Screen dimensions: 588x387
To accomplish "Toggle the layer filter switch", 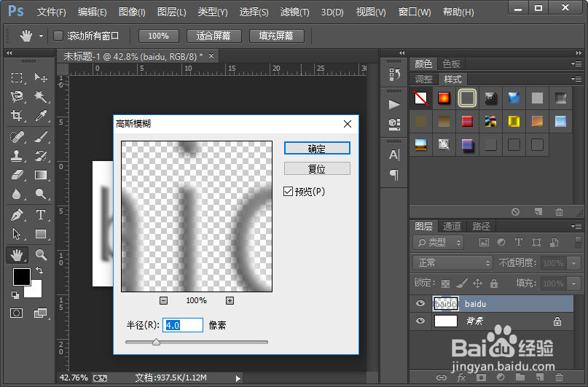I will click(x=578, y=242).
